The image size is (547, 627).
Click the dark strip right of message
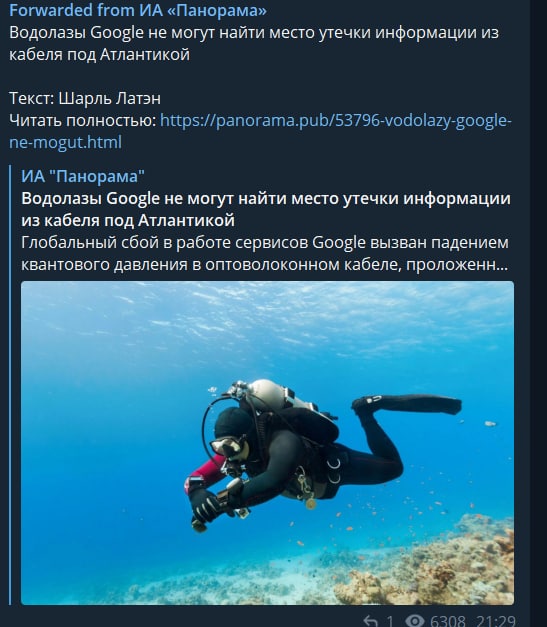pyautogui.click(x=539, y=314)
